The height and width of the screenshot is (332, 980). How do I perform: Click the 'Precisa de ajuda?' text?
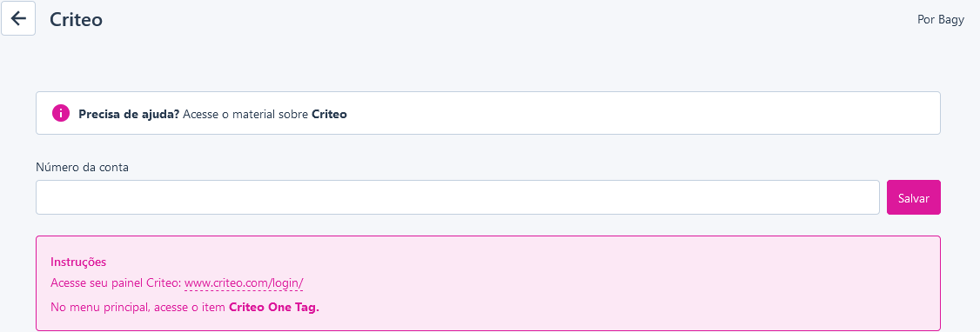[x=130, y=114]
